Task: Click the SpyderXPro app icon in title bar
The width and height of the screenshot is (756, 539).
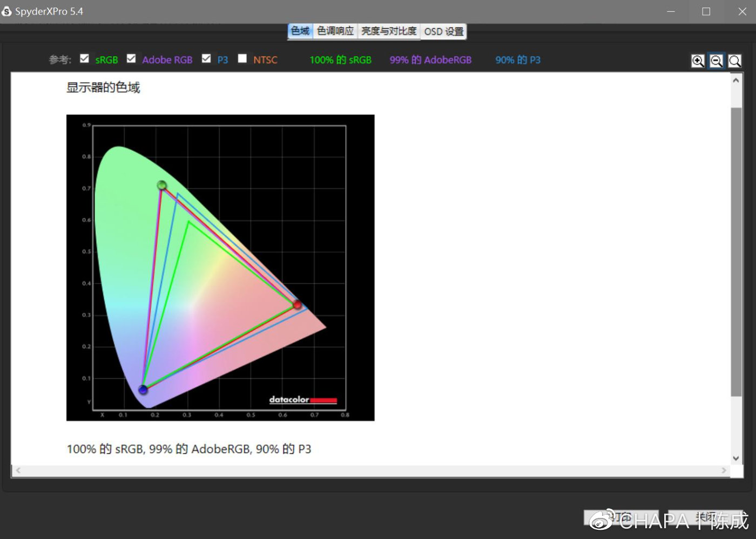Action: pyautogui.click(x=6, y=11)
